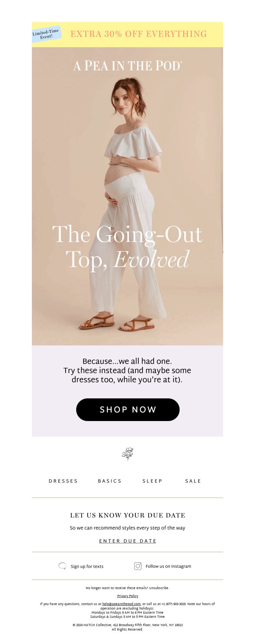This screenshot has width=255, height=644.
Task: Go to the Sleep category
Action: coord(152,481)
